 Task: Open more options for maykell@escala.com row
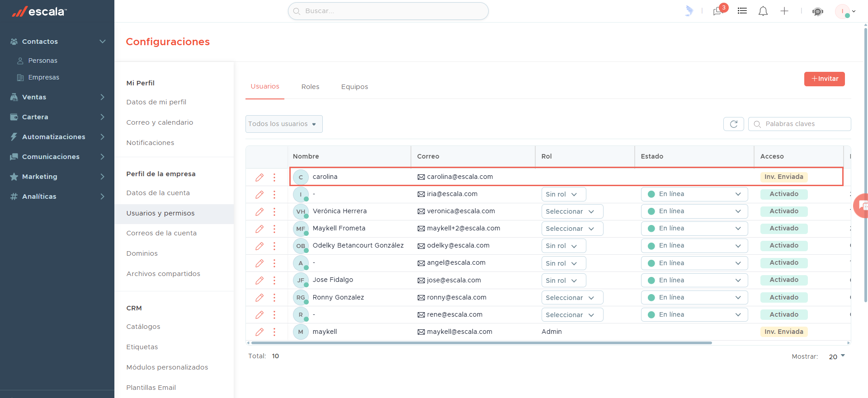tap(274, 332)
